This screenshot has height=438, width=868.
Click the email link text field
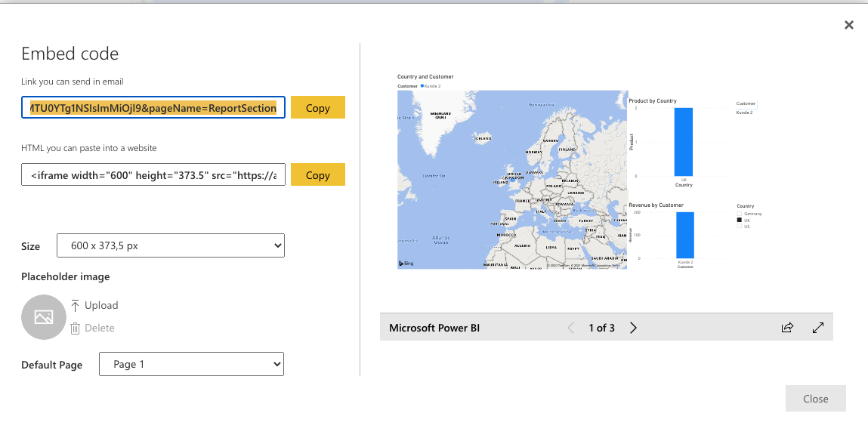(x=153, y=107)
